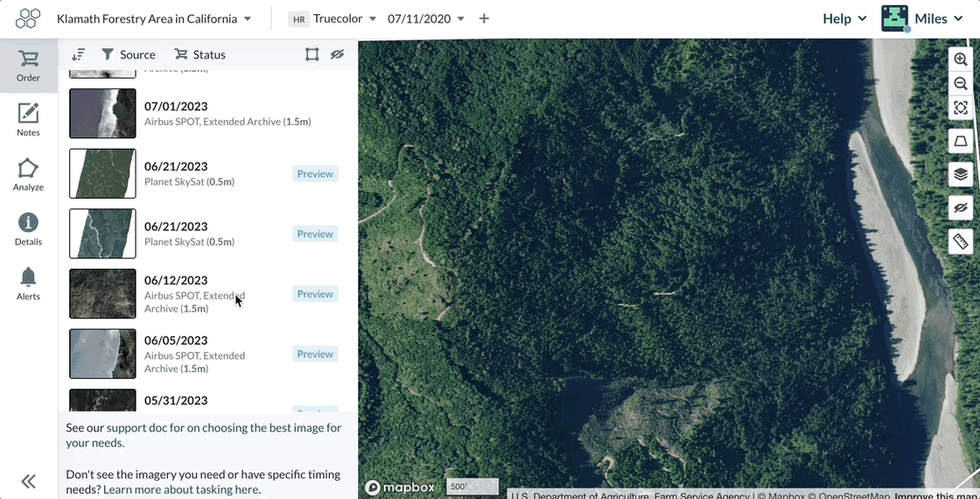This screenshot has height=499, width=980.
Task: Open Klamath Forestry Area dropdown
Action: click(154, 18)
